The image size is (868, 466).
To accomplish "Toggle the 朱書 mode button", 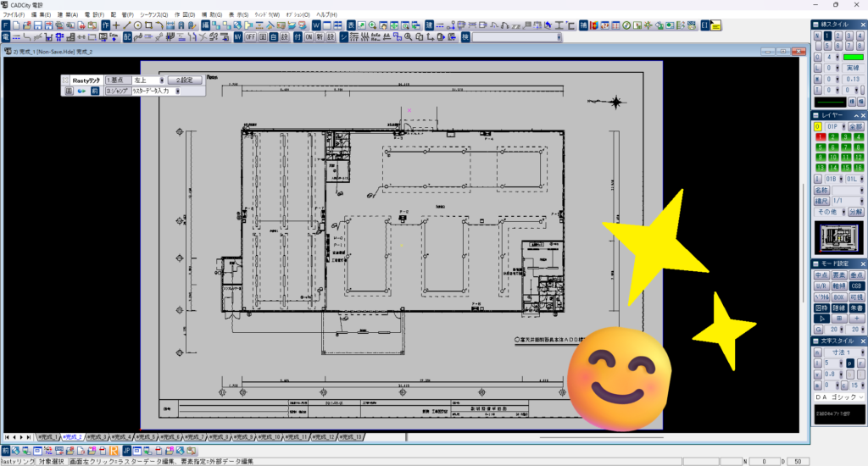I will click(x=856, y=308).
